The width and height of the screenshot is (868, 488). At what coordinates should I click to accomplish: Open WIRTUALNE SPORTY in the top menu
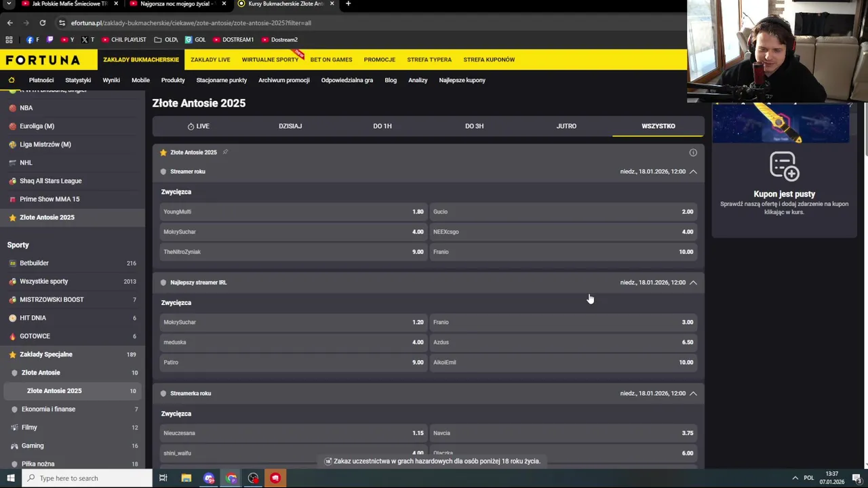point(270,60)
